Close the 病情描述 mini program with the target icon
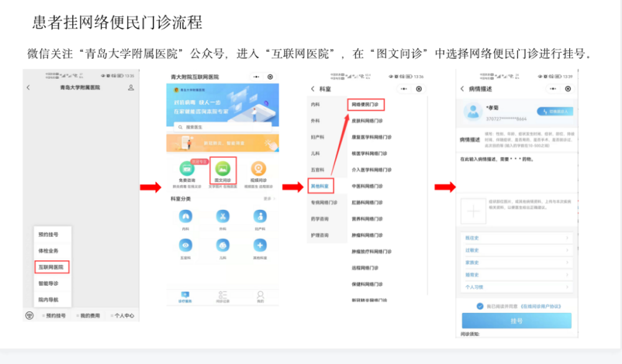Viewport: 622px width, 364px height. 568,89
